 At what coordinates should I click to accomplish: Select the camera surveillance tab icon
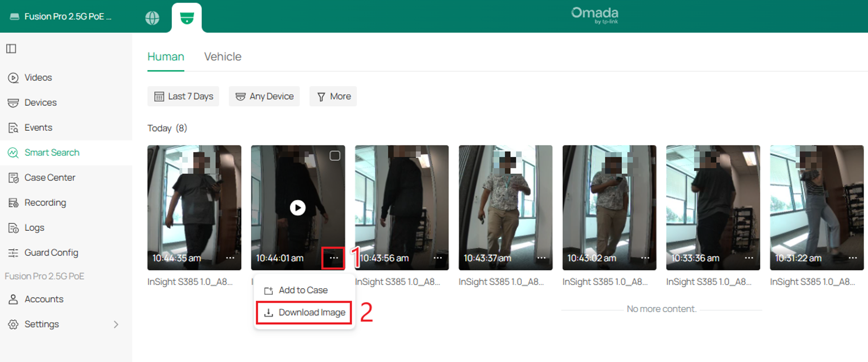[187, 18]
